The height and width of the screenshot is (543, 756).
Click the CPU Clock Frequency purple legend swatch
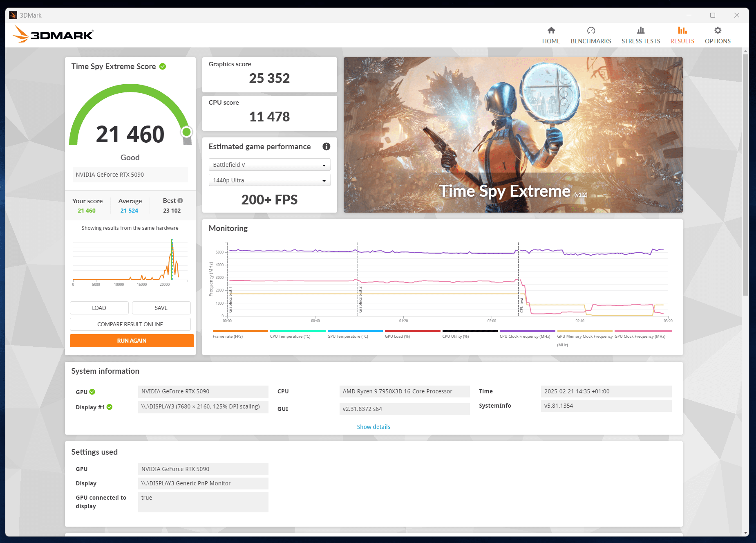(527, 331)
